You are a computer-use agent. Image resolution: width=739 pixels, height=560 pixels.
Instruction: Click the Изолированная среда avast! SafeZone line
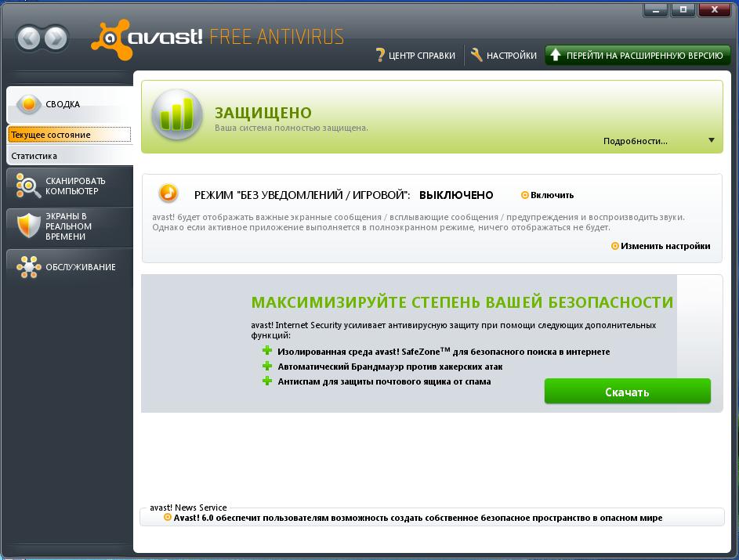[444, 351]
